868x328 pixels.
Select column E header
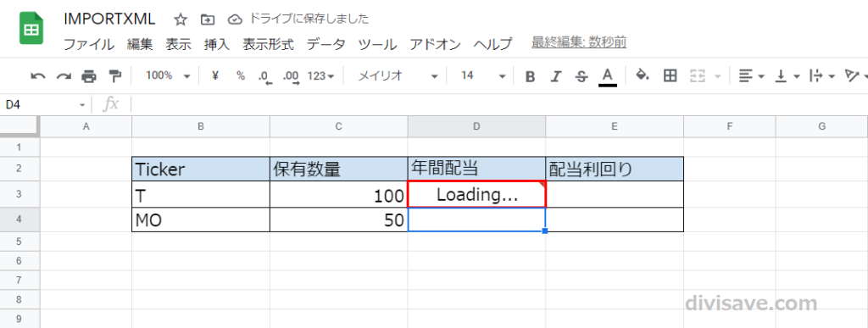615,126
